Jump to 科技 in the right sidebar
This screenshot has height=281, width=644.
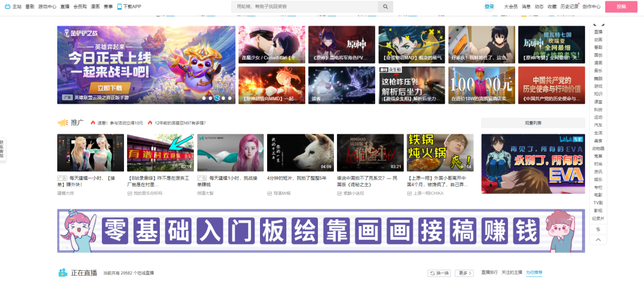tap(598, 110)
